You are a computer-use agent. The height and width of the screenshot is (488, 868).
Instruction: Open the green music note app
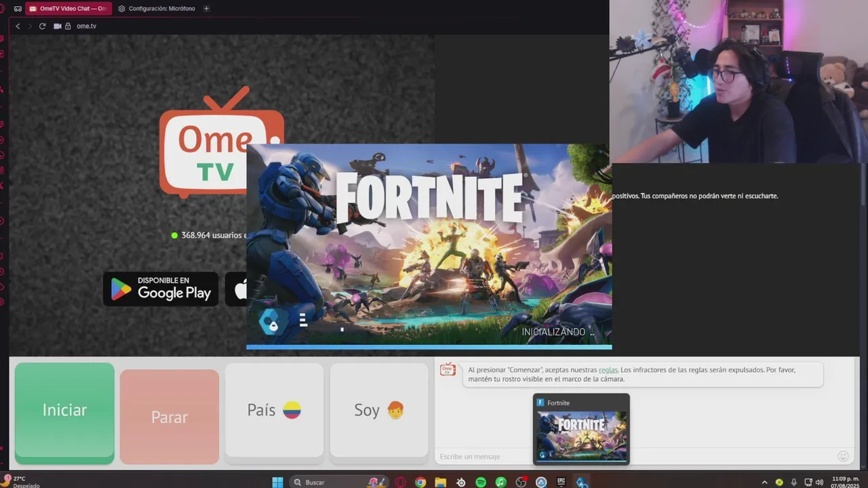coord(500,482)
